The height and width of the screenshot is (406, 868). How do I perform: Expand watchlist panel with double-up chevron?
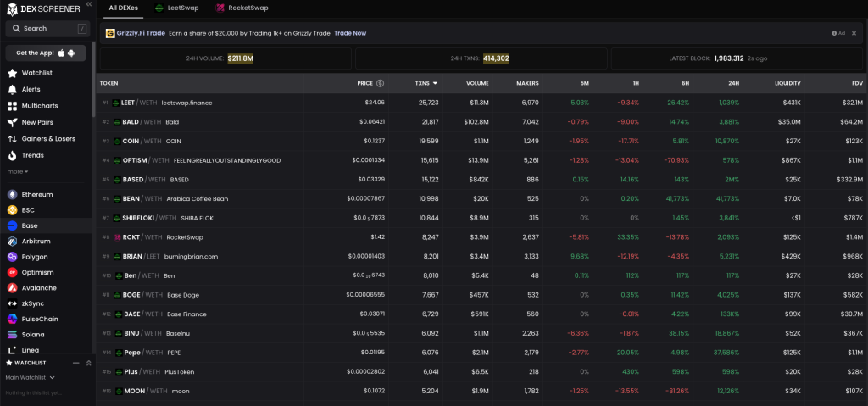click(x=88, y=363)
